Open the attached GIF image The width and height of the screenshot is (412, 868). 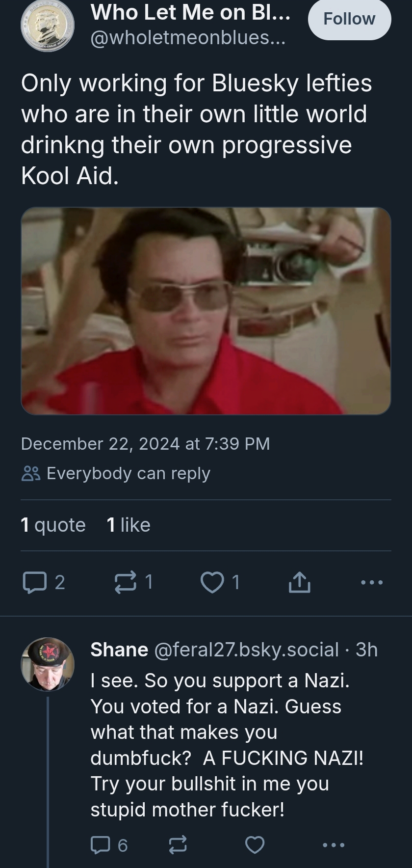click(x=206, y=311)
